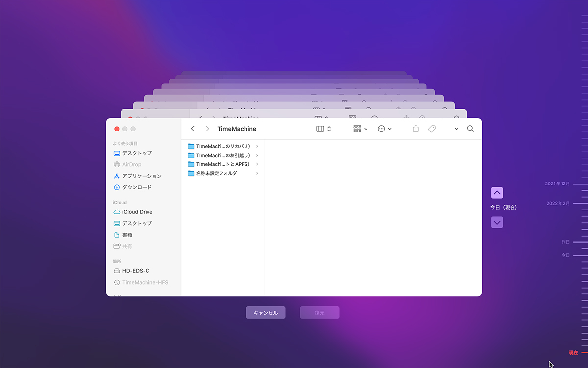The height and width of the screenshot is (368, 588).
Task: Click the Tag icon in toolbar
Action: point(432,129)
